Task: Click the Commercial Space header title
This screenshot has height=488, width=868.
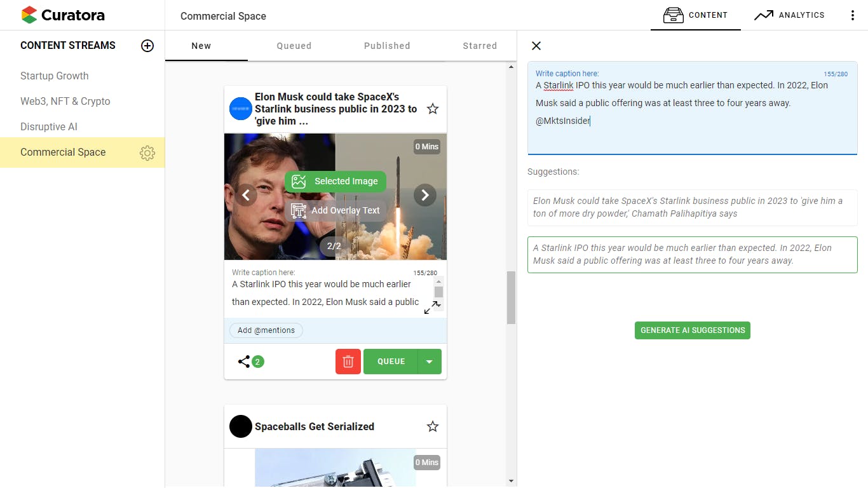Action: [223, 16]
